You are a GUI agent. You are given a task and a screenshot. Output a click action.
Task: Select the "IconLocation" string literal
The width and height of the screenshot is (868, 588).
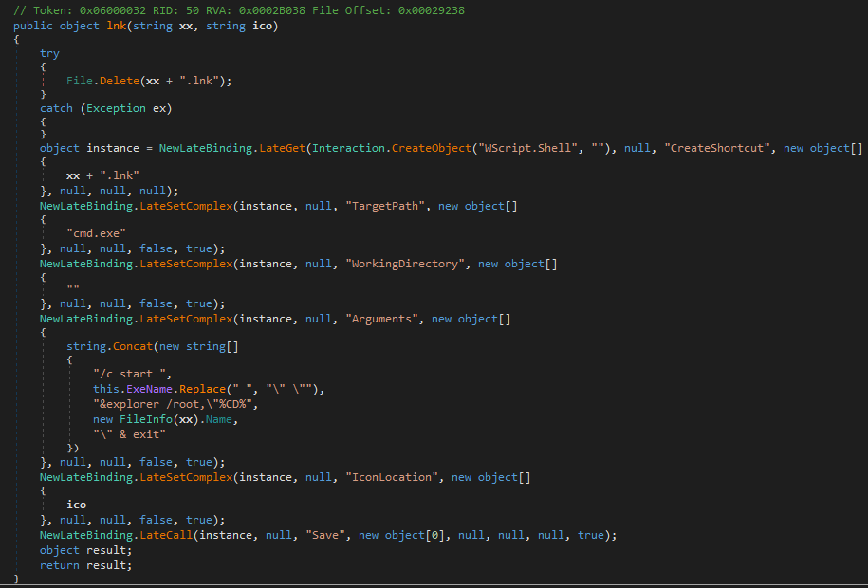click(x=392, y=477)
